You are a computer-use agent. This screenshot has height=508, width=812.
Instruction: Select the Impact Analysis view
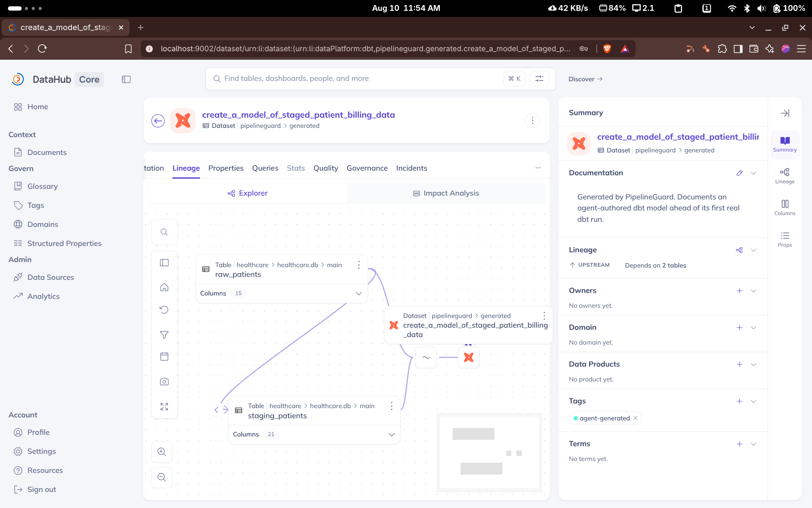[446, 193]
